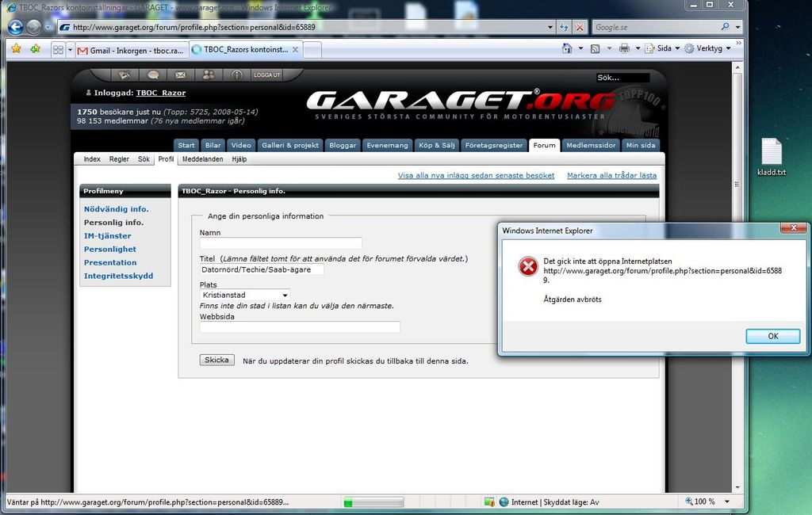812x515 pixels.
Task: Go to the Min sida tab
Action: (641, 146)
